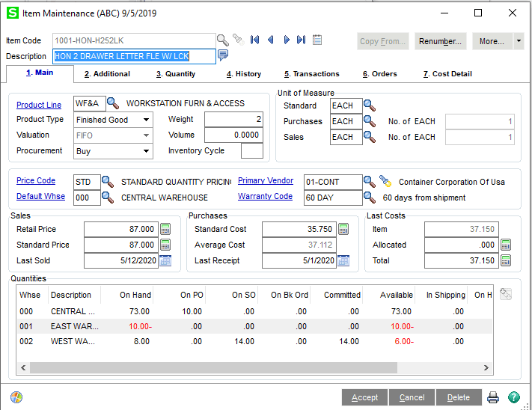532x410 pixels.
Task: Open Price Code lookup magnifier
Action: click(108, 182)
